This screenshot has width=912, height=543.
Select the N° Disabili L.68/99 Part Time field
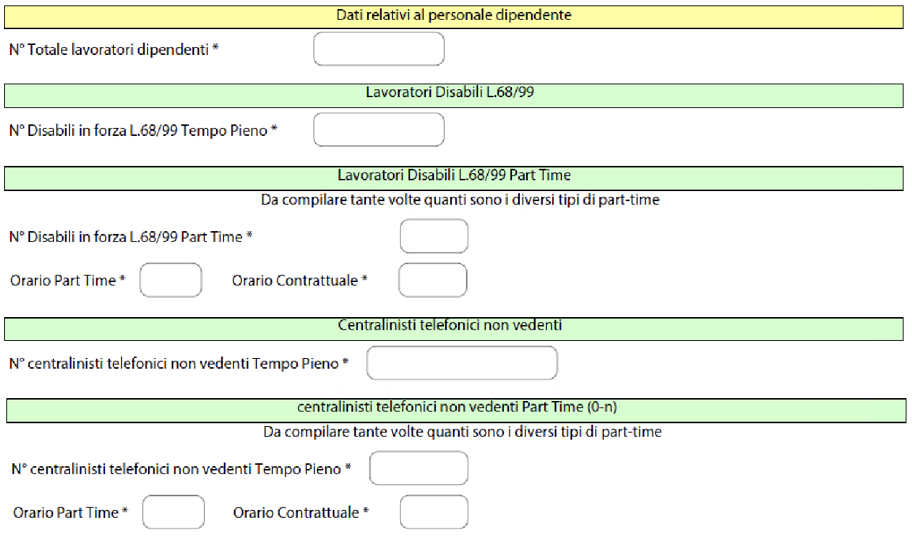pyautogui.click(x=433, y=237)
